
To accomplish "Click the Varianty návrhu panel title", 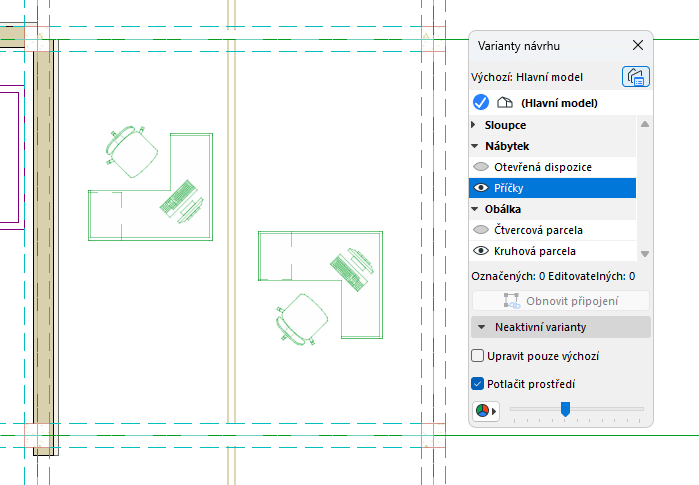I will tap(519, 46).
